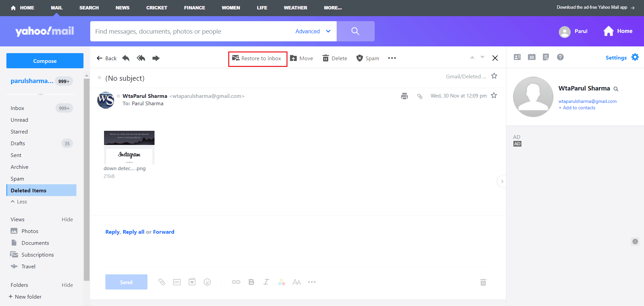
Task: Click the Forward link below message
Action: point(164,232)
